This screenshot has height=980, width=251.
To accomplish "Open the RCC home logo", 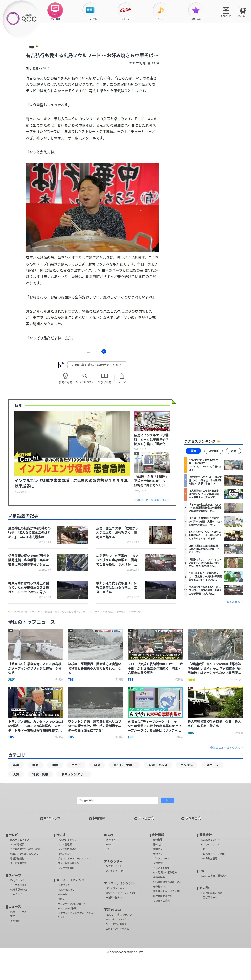I will (x=21, y=18).
